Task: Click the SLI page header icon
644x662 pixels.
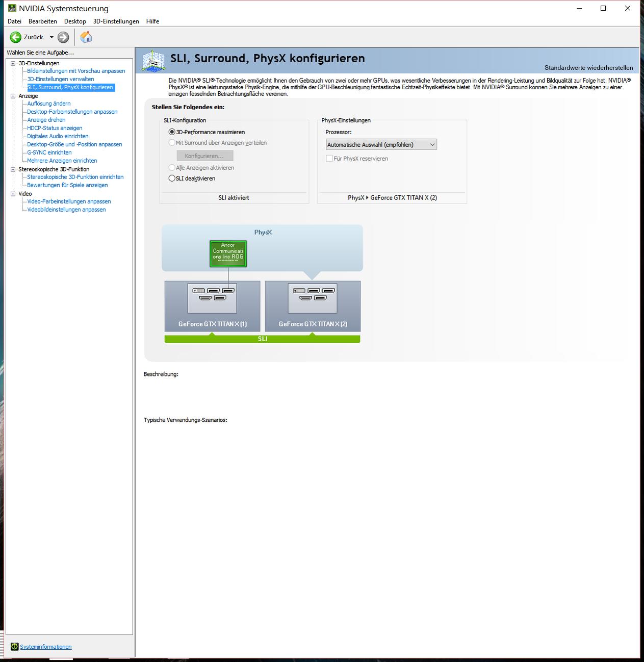Action: pos(153,61)
